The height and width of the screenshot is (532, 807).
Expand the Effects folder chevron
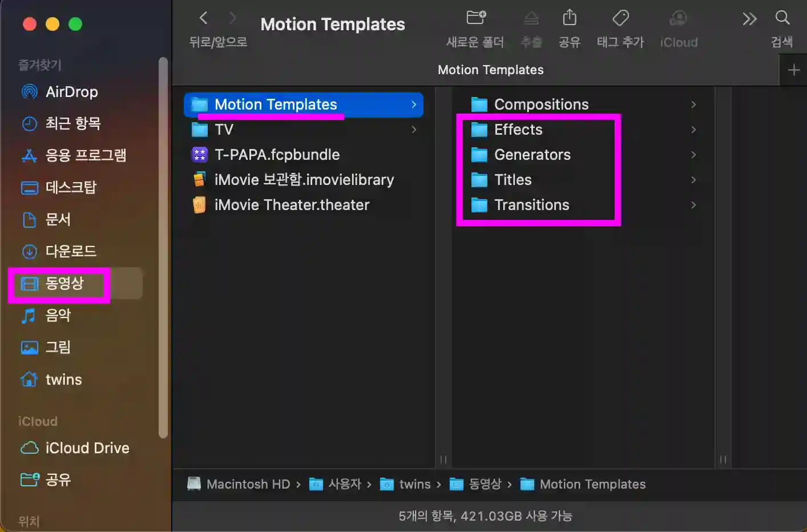coord(693,130)
